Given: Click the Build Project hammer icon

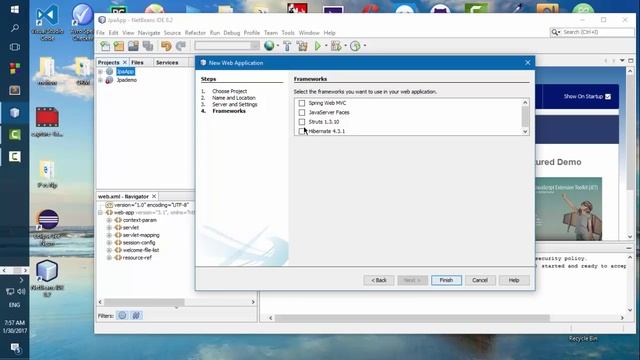Looking at the screenshot, I should 287,46.
